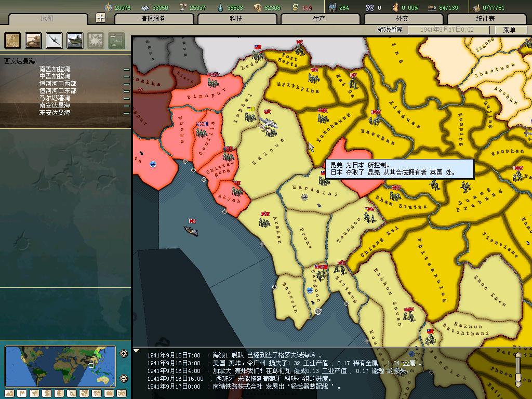Select 马尔塔潘湾 in the sea zone list
The height and width of the screenshot is (399, 532).
coord(55,98)
